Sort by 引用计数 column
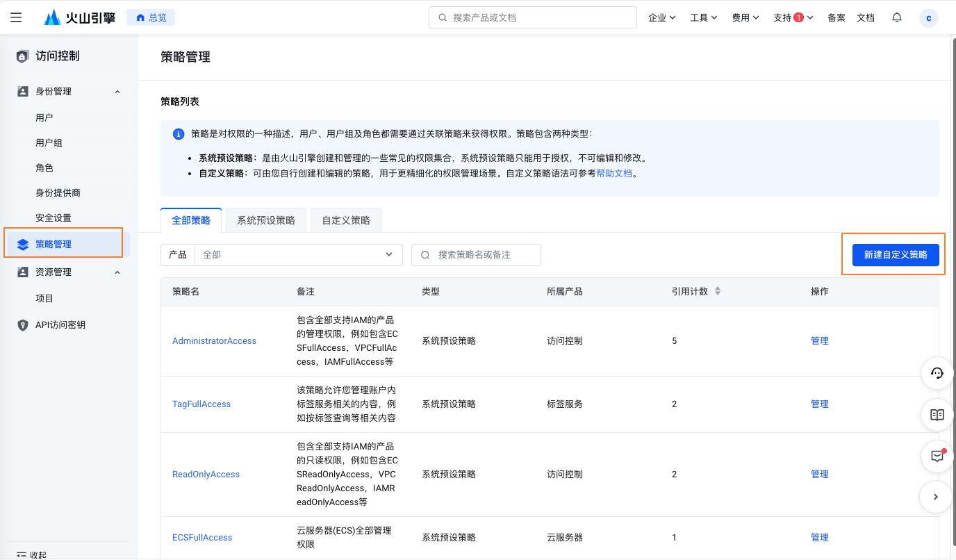Image resolution: width=956 pixels, height=560 pixels. [718, 291]
